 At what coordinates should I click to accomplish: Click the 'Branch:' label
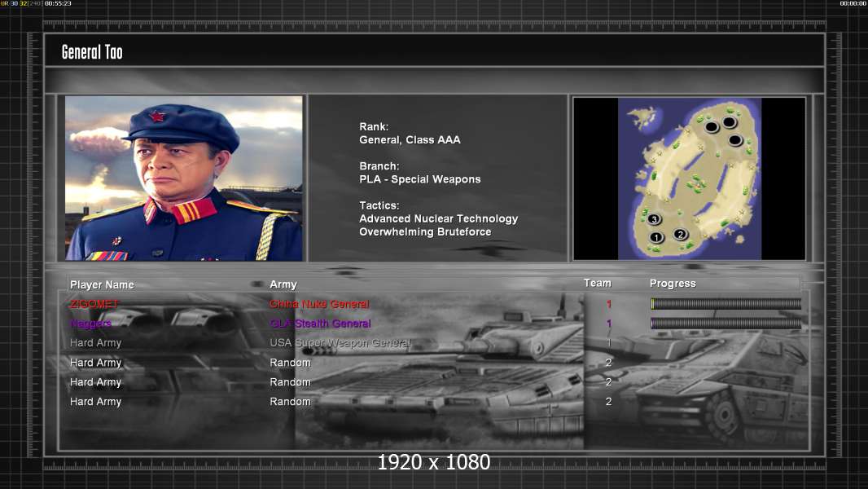pos(379,166)
